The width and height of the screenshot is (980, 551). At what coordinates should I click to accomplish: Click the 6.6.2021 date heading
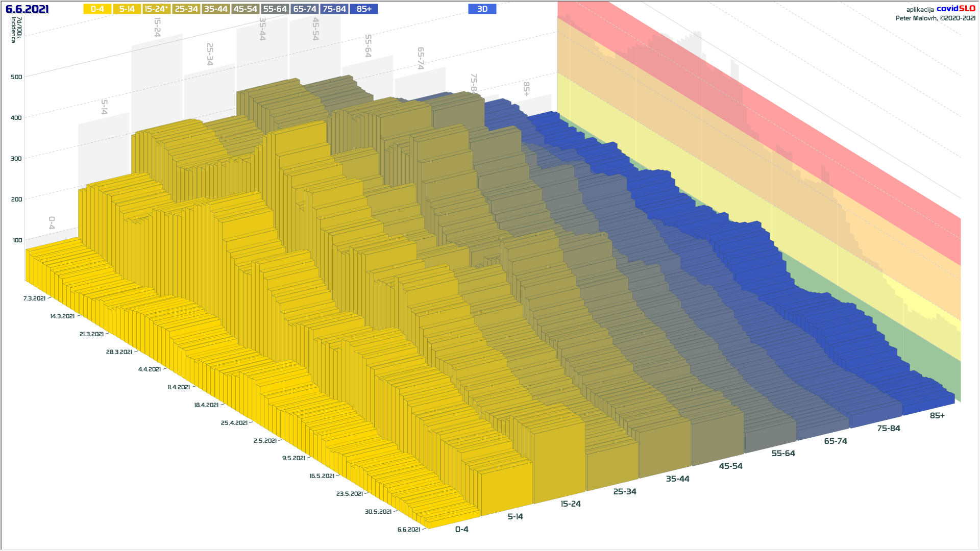(27, 9)
